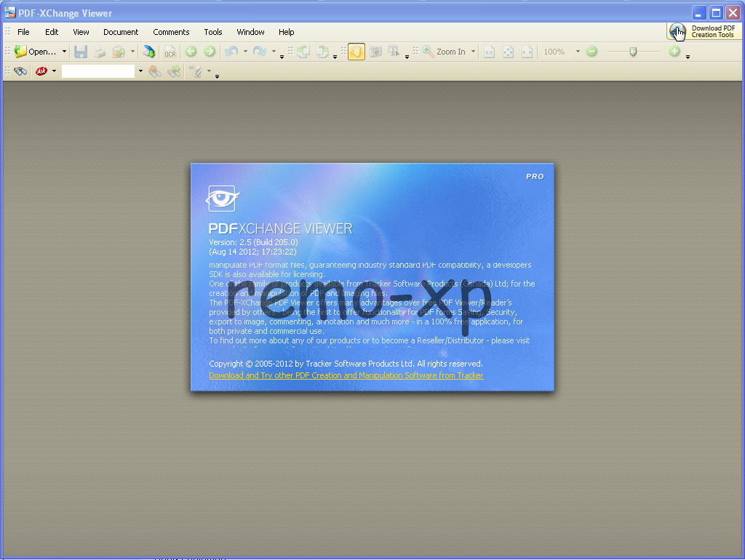This screenshot has width=745, height=560.
Task: Open the tools toolbar overflow options
Action: (407, 57)
